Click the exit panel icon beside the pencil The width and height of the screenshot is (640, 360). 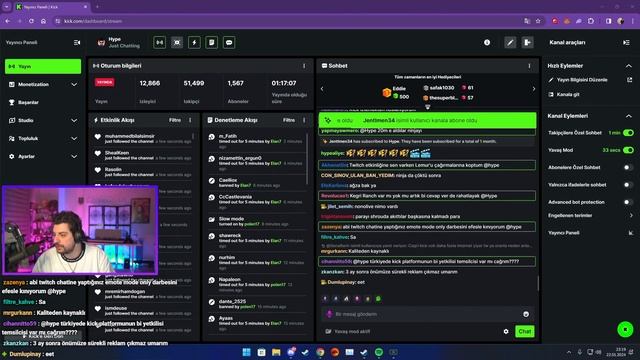pos(527,42)
